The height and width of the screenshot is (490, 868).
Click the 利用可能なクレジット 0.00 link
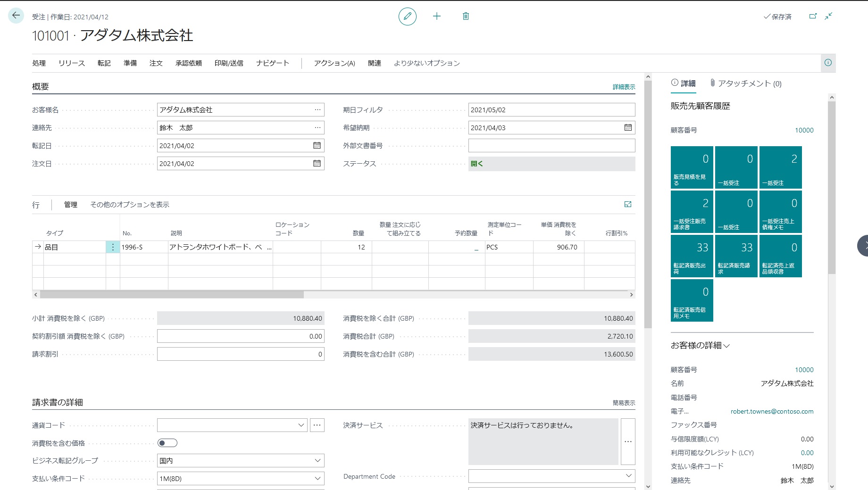click(807, 453)
